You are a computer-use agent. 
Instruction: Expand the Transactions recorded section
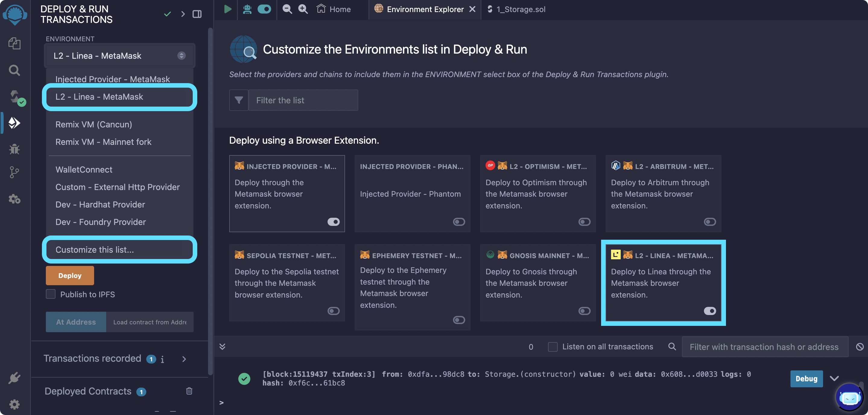pos(184,359)
